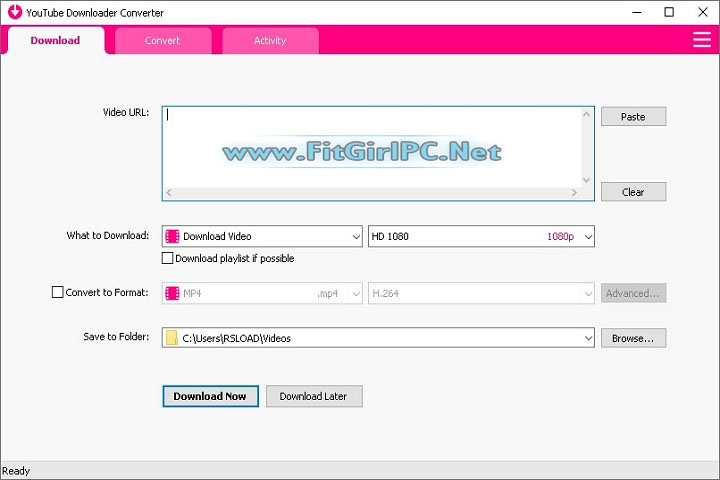Click URL box scroll up arrow
Screen dimensions: 720x480
(586, 114)
